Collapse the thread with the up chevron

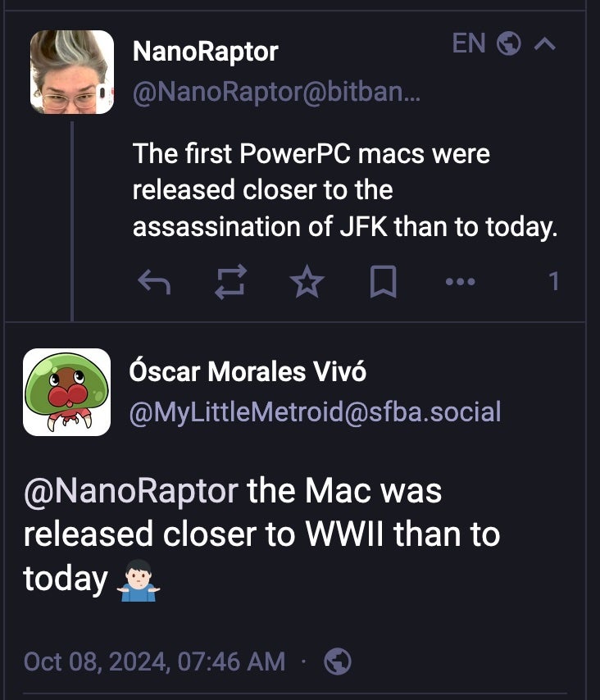point(544,44)
